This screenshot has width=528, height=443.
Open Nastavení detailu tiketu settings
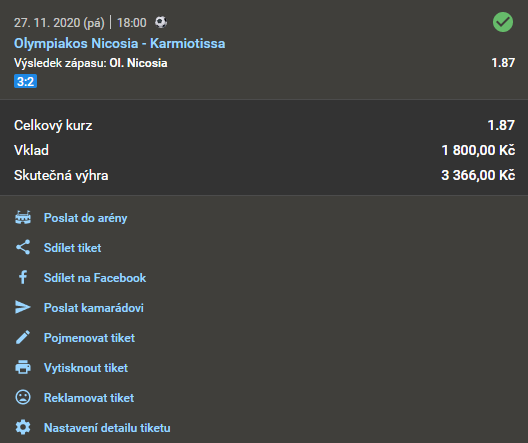point(107,428)
